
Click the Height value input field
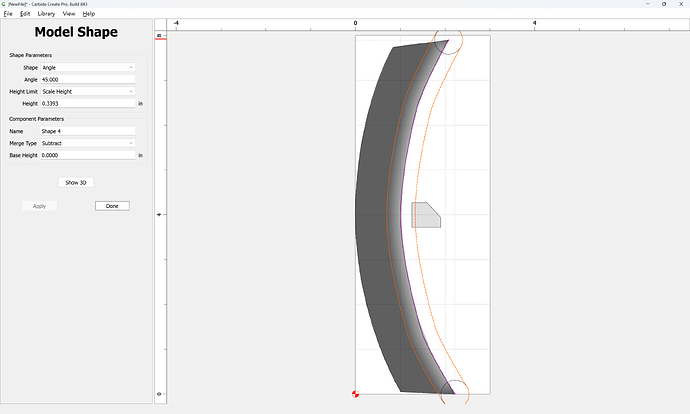click(x=88, y=103)
